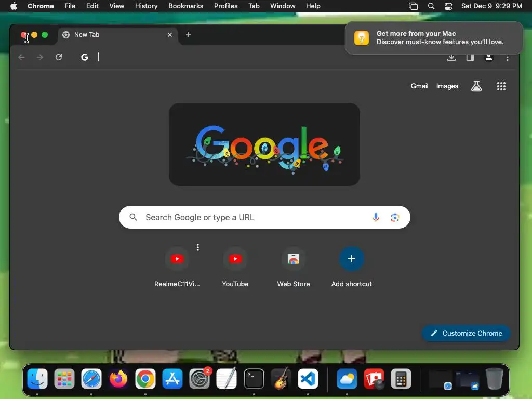Open the Bookmarks menu
The height and width of the screenshot is (399, 532).
(185, 6)
